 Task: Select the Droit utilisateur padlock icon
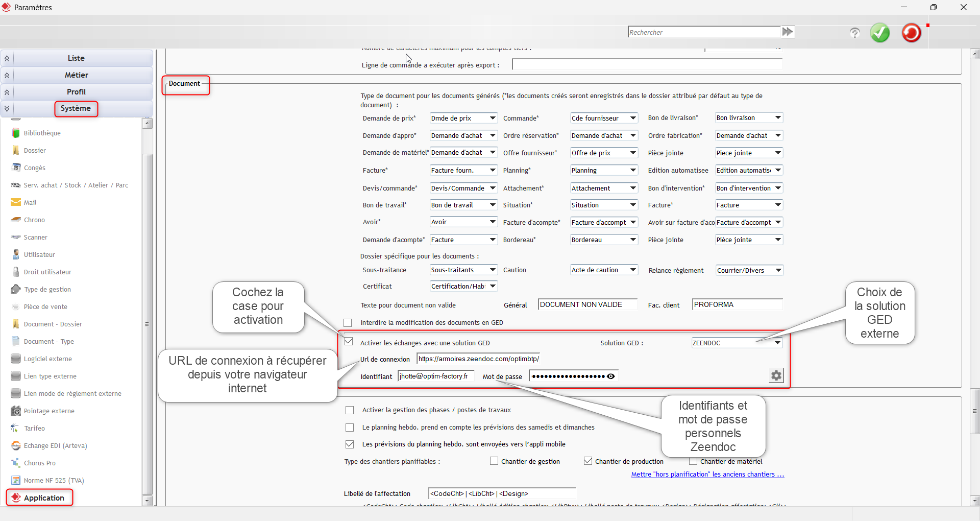pyautogui.click(x=16, y=272)
